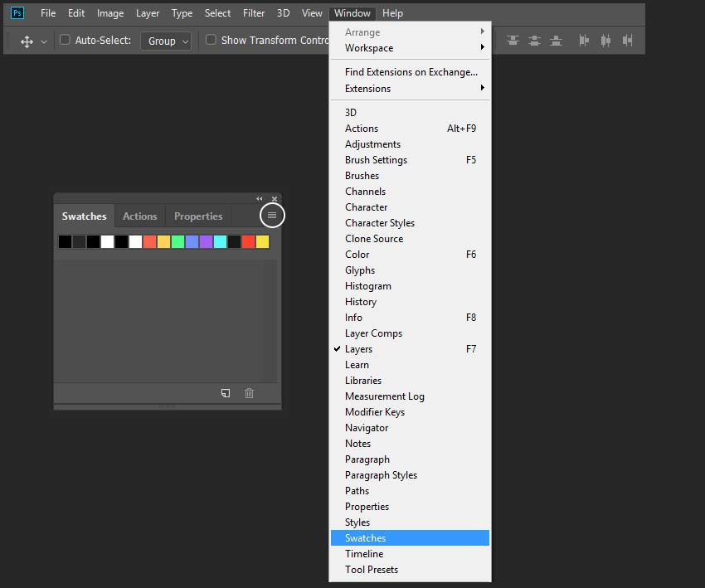705x588 pixels.
Task: Open the Edit menu
Action: 76,13
